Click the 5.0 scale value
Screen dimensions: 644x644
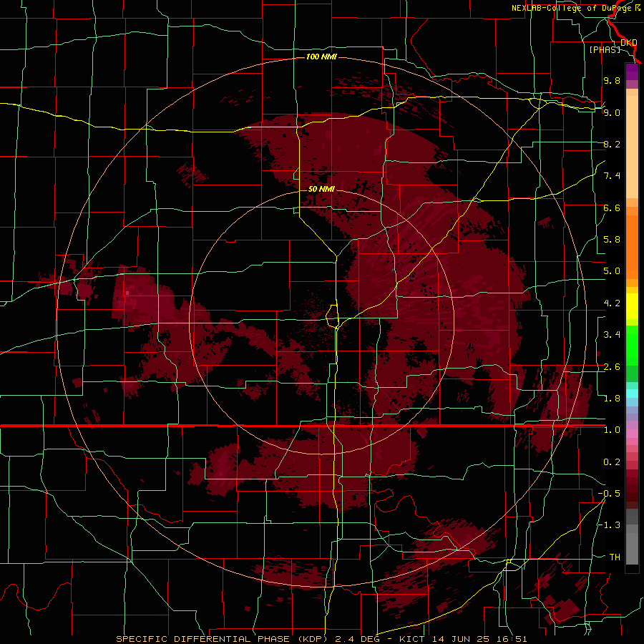612,271
